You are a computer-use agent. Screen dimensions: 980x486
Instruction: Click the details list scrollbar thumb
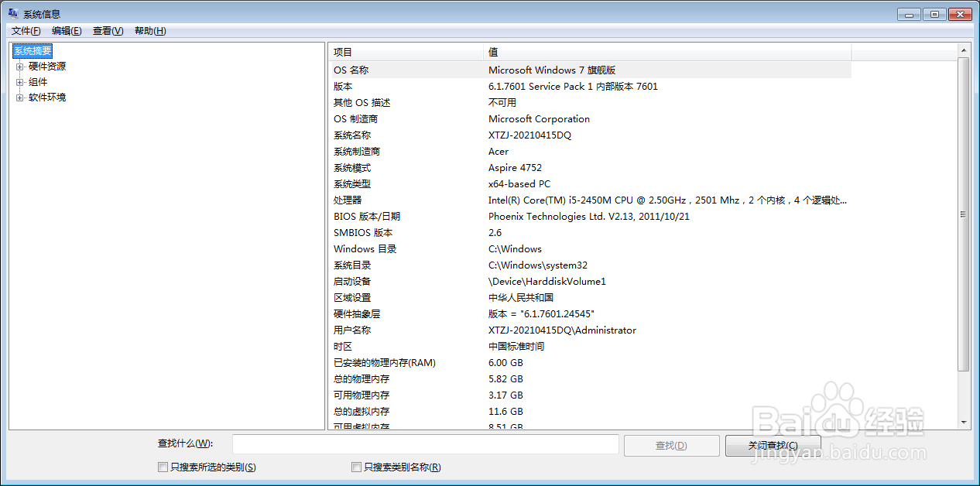coord(964,214)
